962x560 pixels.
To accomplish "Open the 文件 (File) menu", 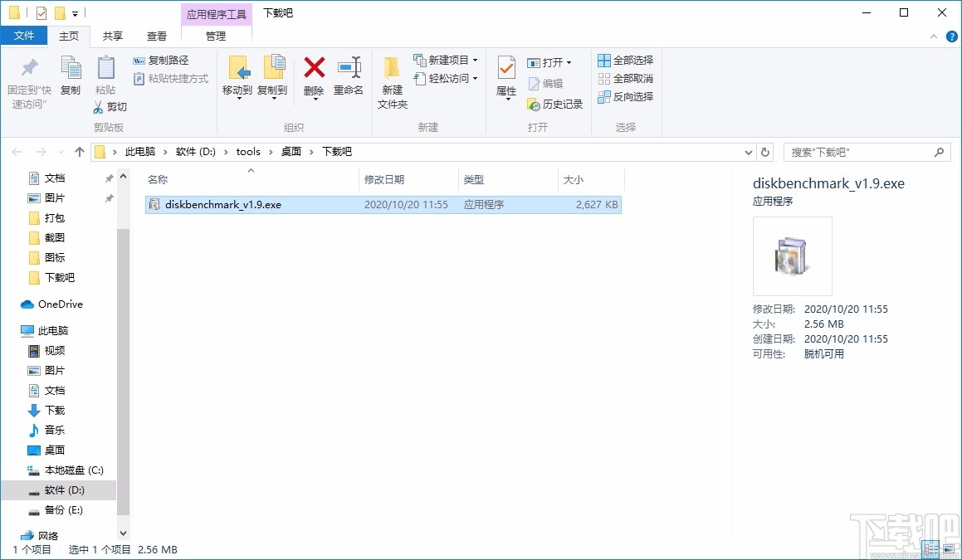I will click(x=24, y=36).
